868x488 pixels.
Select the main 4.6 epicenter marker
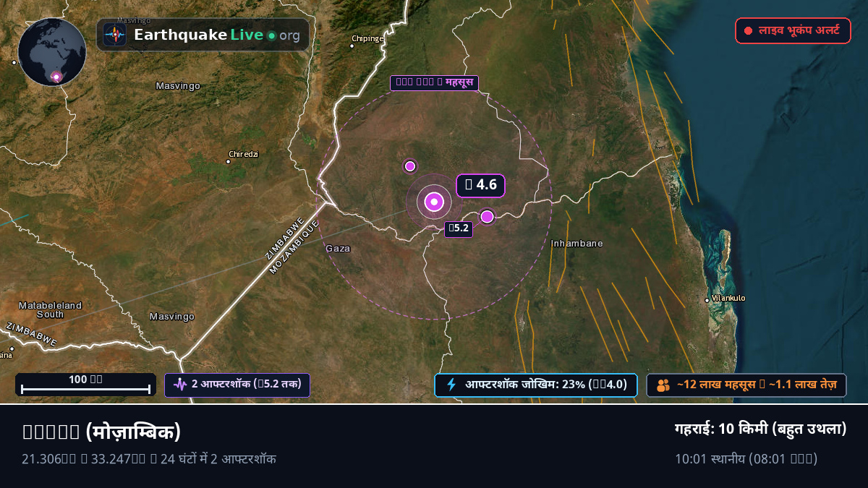[x=434, y=202]
